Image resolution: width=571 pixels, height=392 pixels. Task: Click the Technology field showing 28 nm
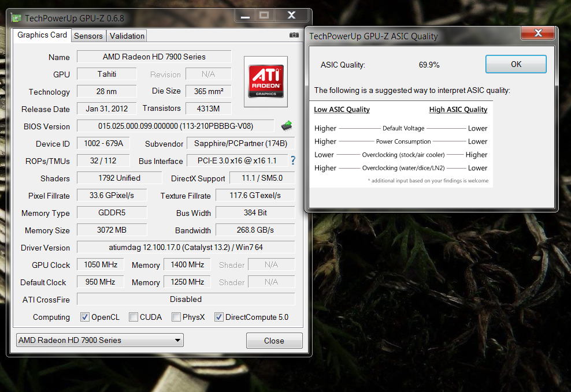click(x=107, y=92)
